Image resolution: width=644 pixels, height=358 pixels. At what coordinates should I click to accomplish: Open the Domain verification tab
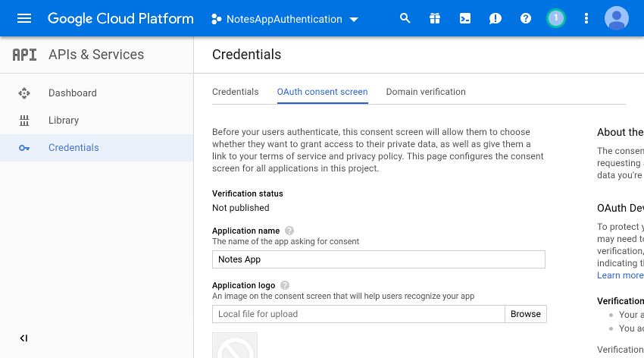point(426,92)
